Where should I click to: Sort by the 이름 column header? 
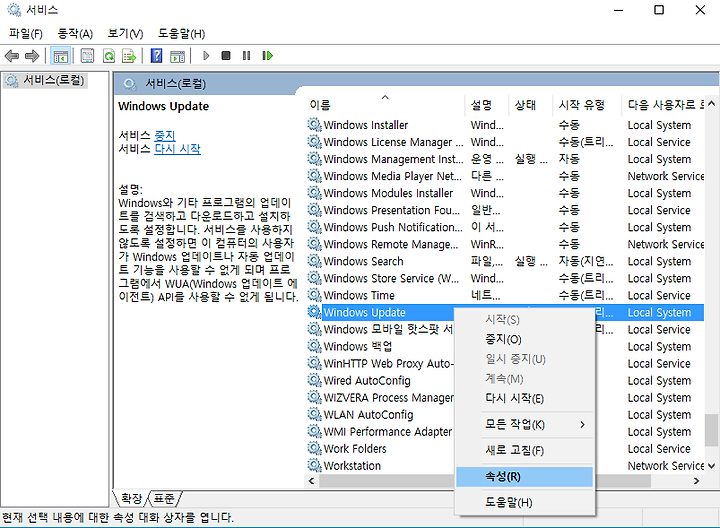click(384, 105)
